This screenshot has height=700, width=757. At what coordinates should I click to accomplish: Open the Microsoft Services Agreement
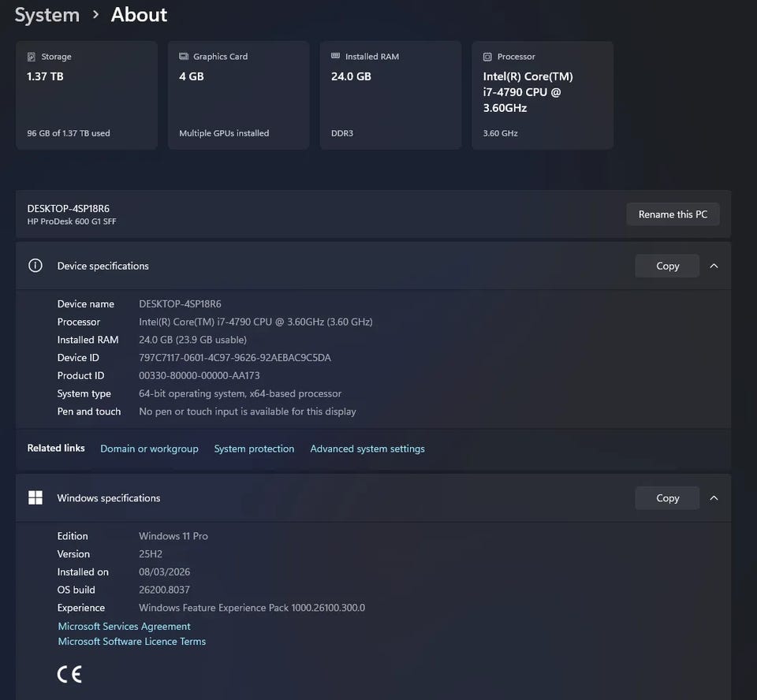point(125,626)
